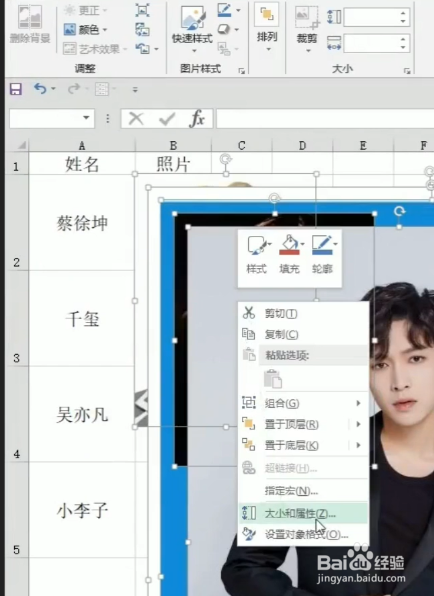The width and height of the screenshot is (434, 596).
Task: Choose 置于顶层(R) in context menu
Action: [303, 424]
